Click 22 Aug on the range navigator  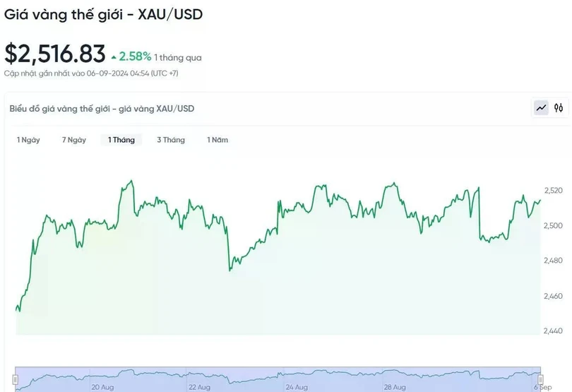[x=199, y=387]
